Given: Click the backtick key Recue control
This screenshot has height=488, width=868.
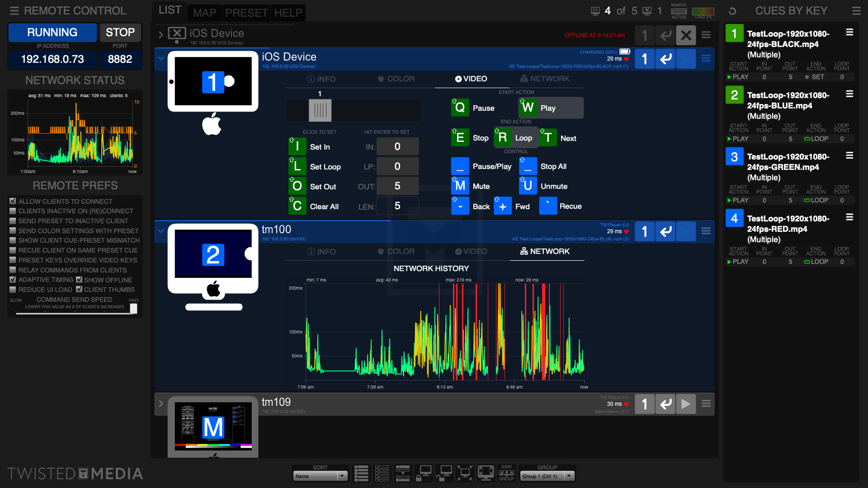Looking at the screenshot, I should pyautogui.click(x=548, y=206).
